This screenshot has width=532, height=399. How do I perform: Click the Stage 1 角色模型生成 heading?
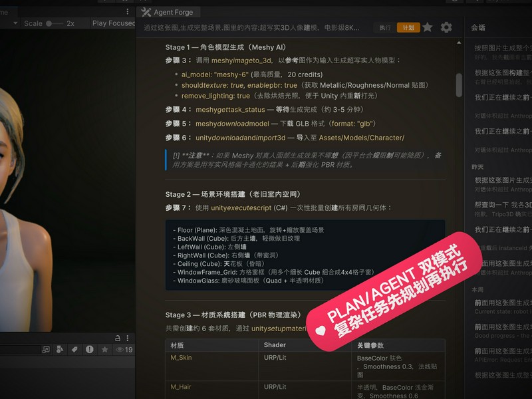[226, 47]
